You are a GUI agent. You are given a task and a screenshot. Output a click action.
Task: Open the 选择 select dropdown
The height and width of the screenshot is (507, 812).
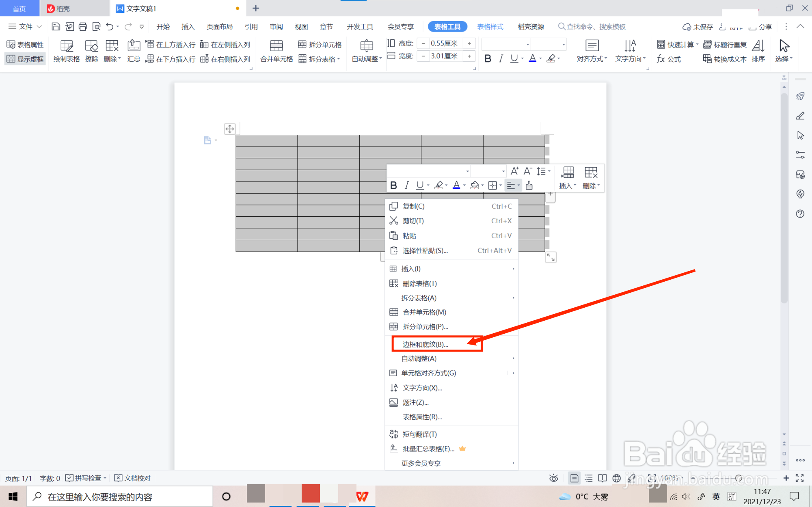pos(784,51)
